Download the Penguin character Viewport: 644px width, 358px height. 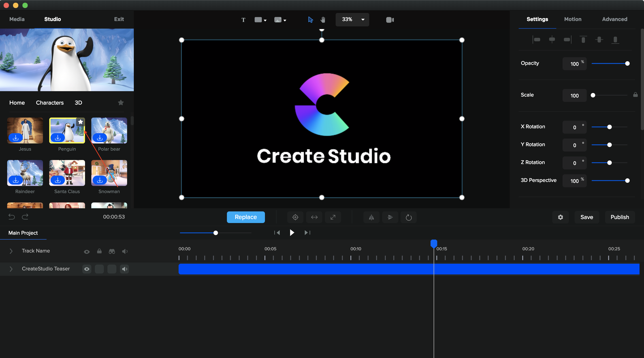(x=58, y=138)
